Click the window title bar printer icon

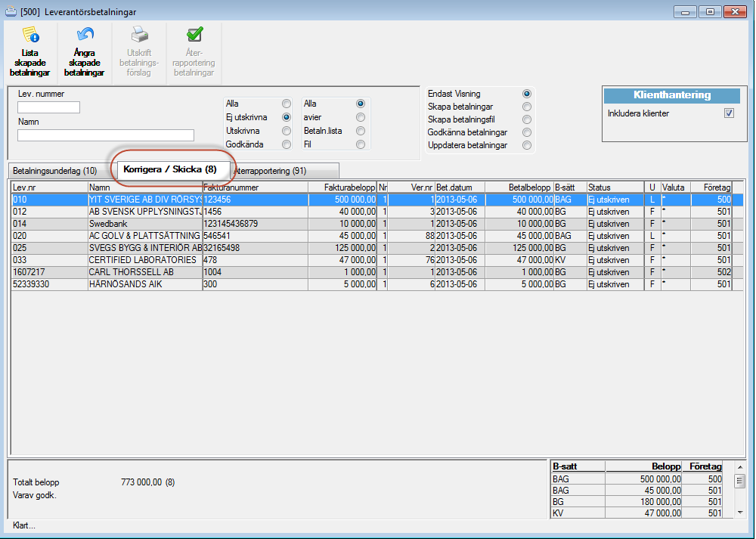click(11, 11)
